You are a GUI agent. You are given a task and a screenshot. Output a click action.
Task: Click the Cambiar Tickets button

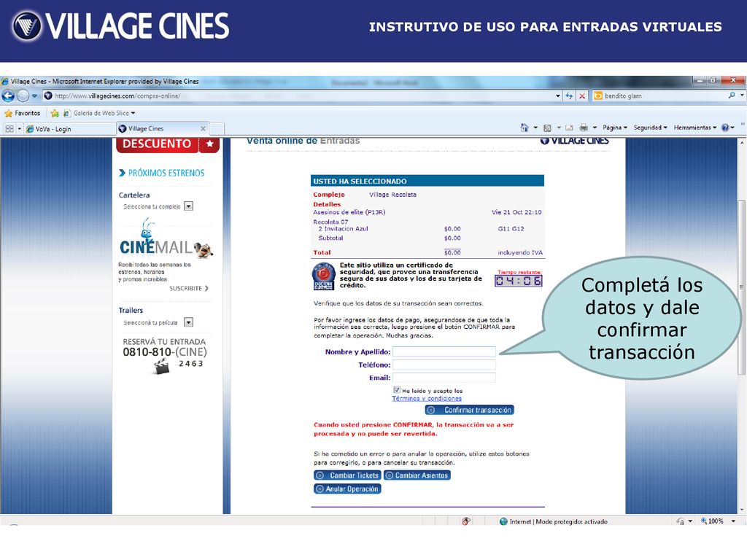click(x=347, y=475)
